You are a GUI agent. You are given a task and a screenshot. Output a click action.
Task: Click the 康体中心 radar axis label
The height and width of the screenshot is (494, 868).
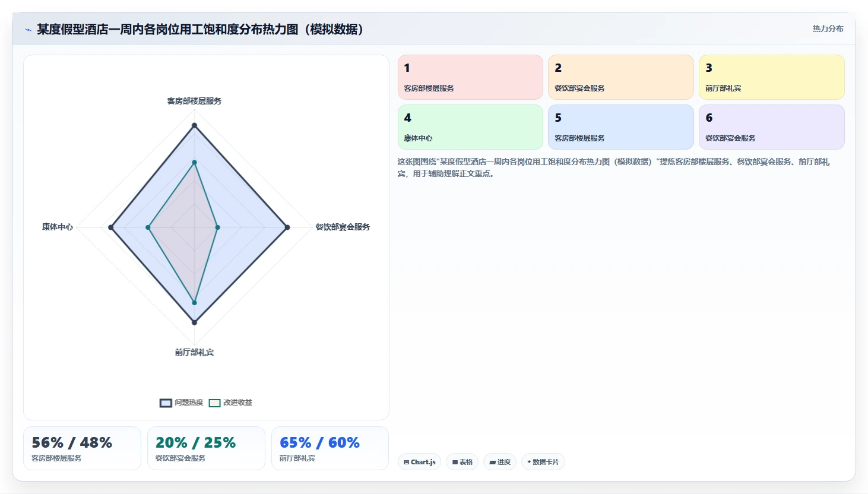point(58,227)
